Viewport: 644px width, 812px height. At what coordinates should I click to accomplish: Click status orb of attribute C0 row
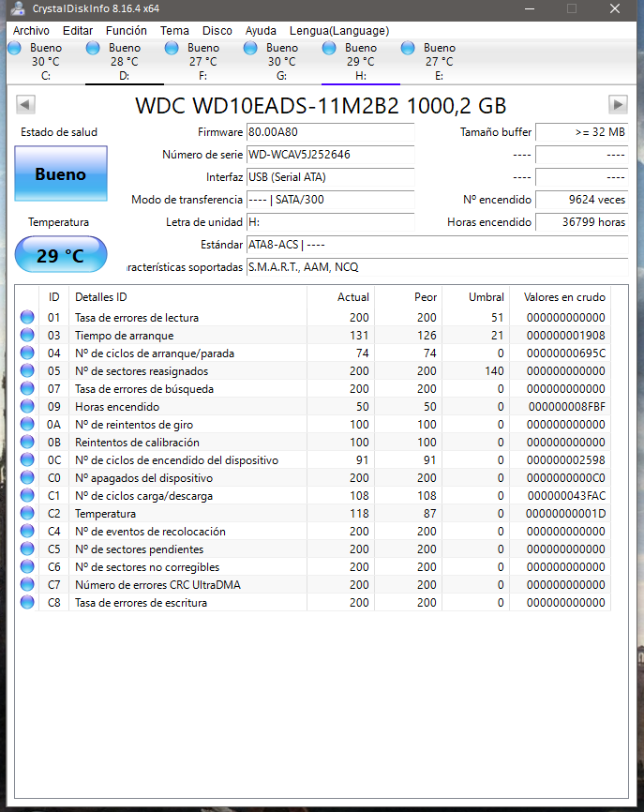pyautogui.click(x=27, y=477)
